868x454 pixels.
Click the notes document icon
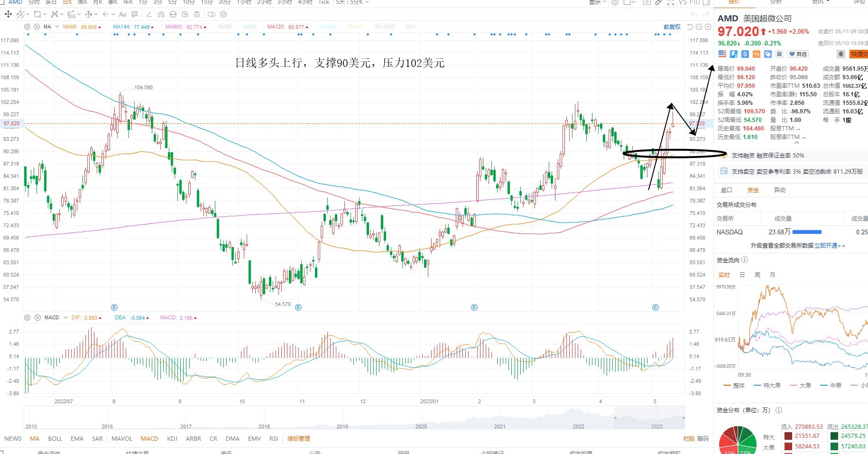pos(779,54)
